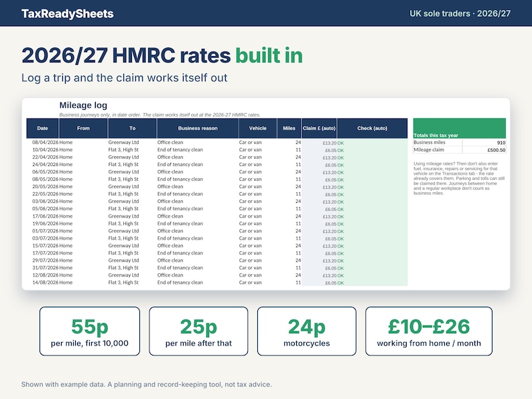Click the date cell 03/07/2026
Screen dimensions: 532x399
(x=45, y=238)
